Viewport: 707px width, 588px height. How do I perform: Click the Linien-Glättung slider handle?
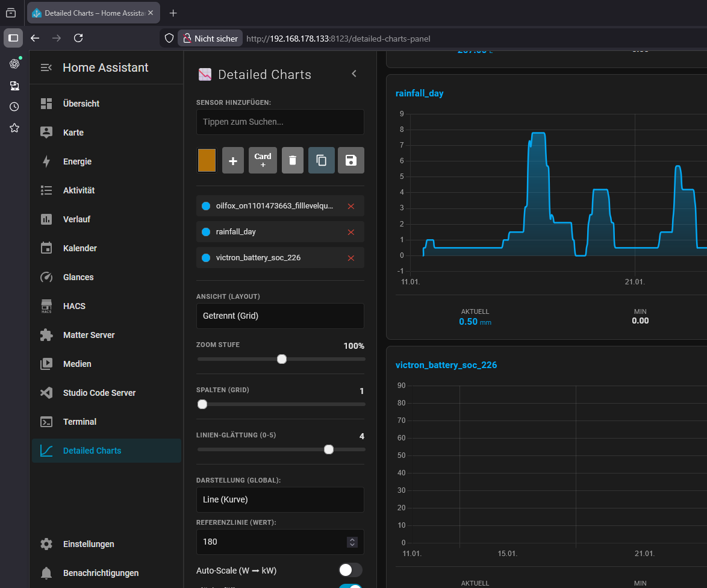(x=329, y=449)
